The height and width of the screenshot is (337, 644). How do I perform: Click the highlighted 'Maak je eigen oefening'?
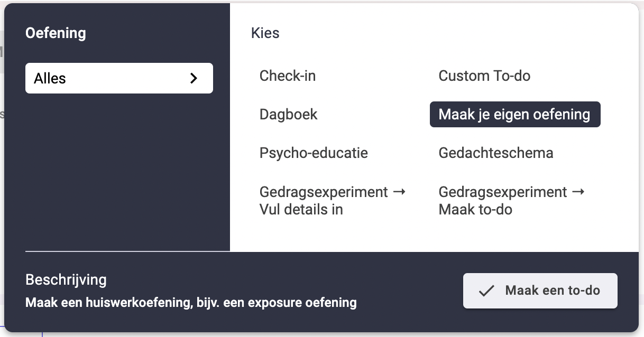pos(515,114)
